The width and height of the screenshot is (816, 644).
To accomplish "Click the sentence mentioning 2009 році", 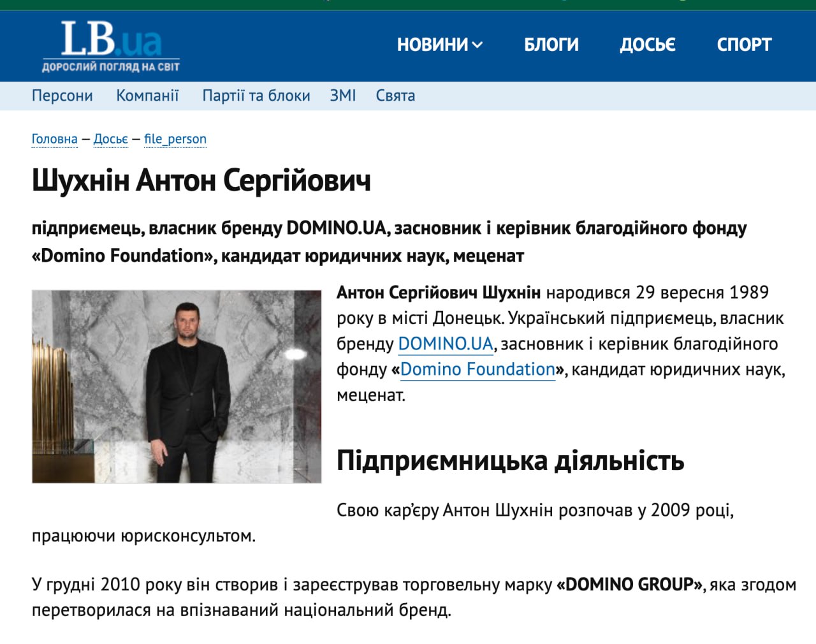I will [x=382, y=523].
